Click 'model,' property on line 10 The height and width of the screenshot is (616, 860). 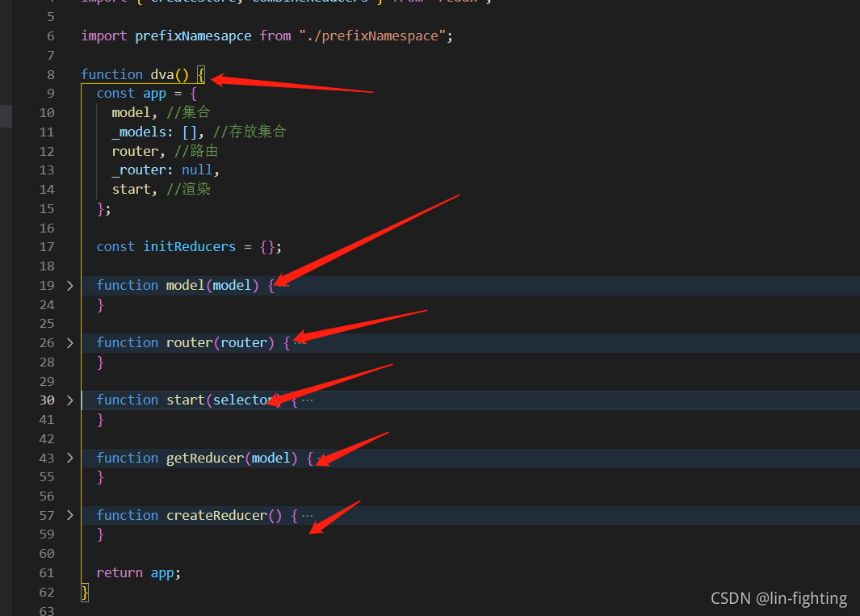pyautogui.click(x=134, y=113)
